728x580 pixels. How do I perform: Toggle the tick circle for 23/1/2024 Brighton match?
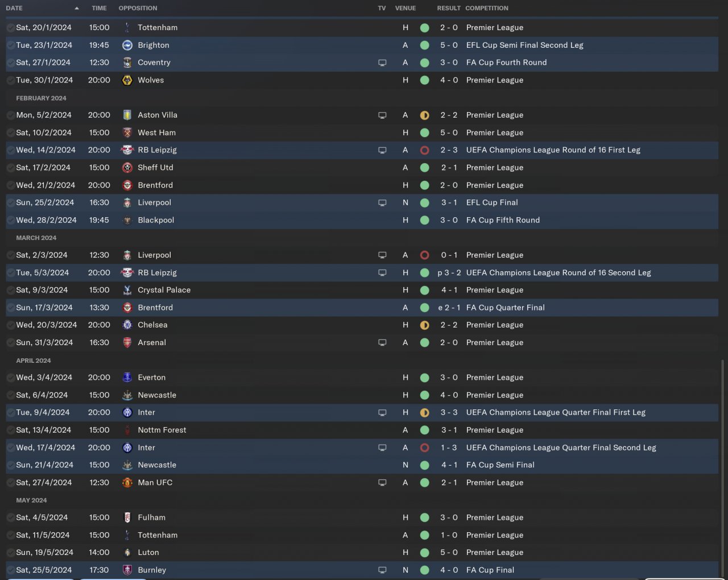click(10, 45)
